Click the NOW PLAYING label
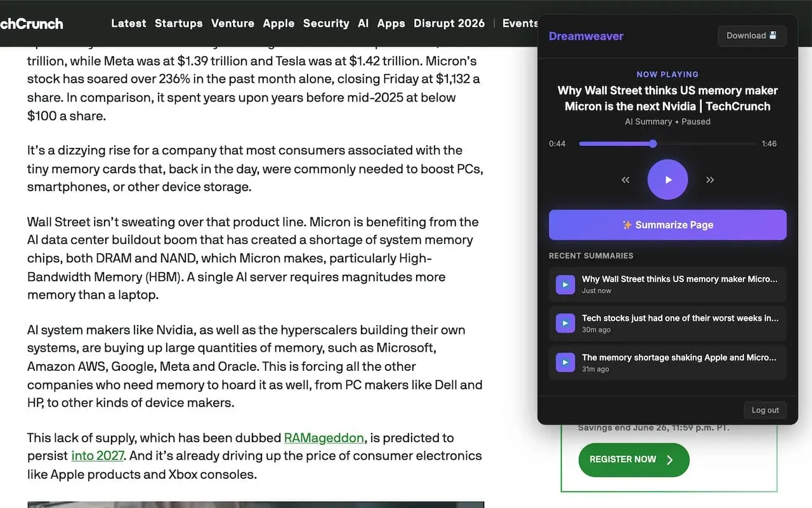The height and width of the screenshot is (508, 812). click(x=667, y=74)
